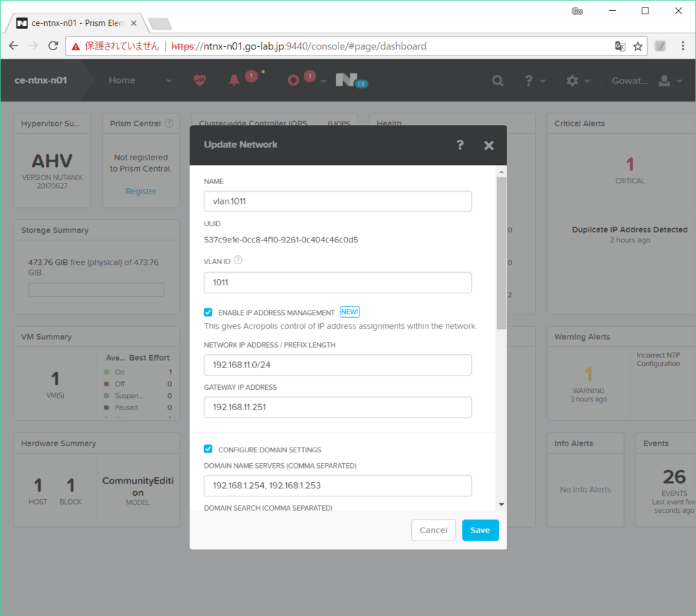Click the user profile icon
The height and width of the screenshot is (616, 696).
pos(664,81)
